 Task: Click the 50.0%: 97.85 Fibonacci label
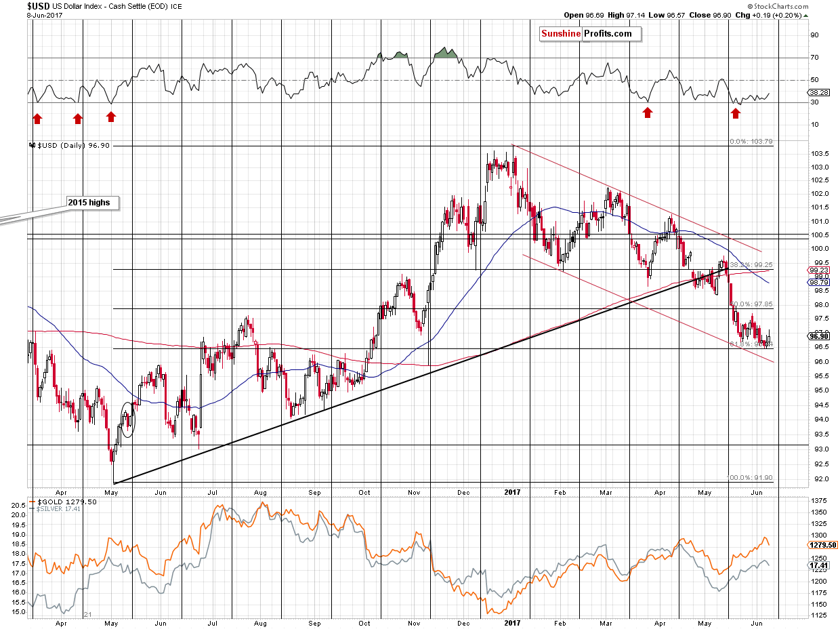coord(752,304)
